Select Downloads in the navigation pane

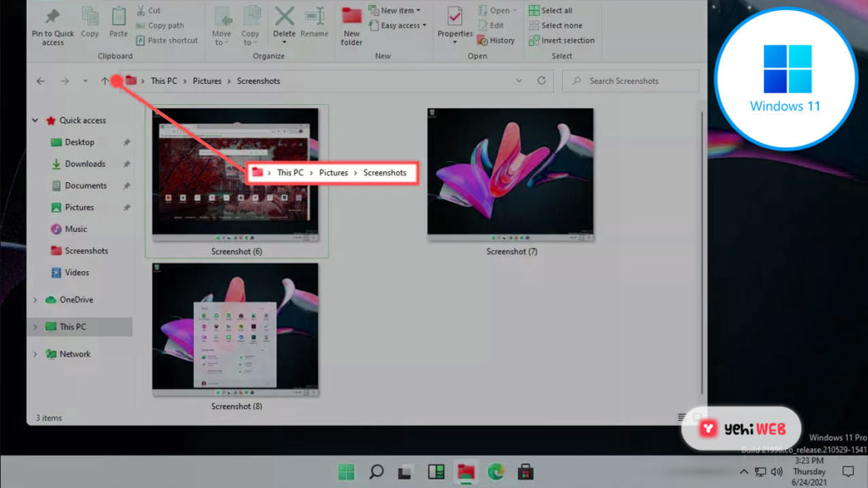pyautogui.click(x=85, y=164)
